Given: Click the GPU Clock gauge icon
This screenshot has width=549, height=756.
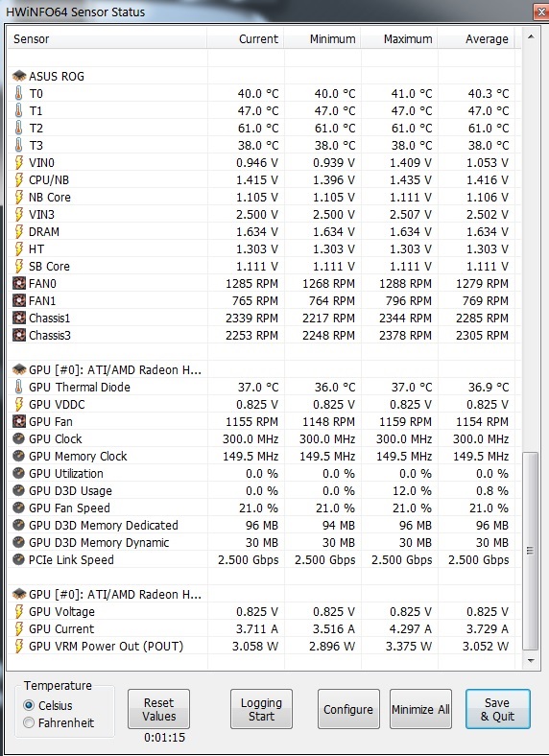Looking at the screenshot, I should (x=19, y=438).
